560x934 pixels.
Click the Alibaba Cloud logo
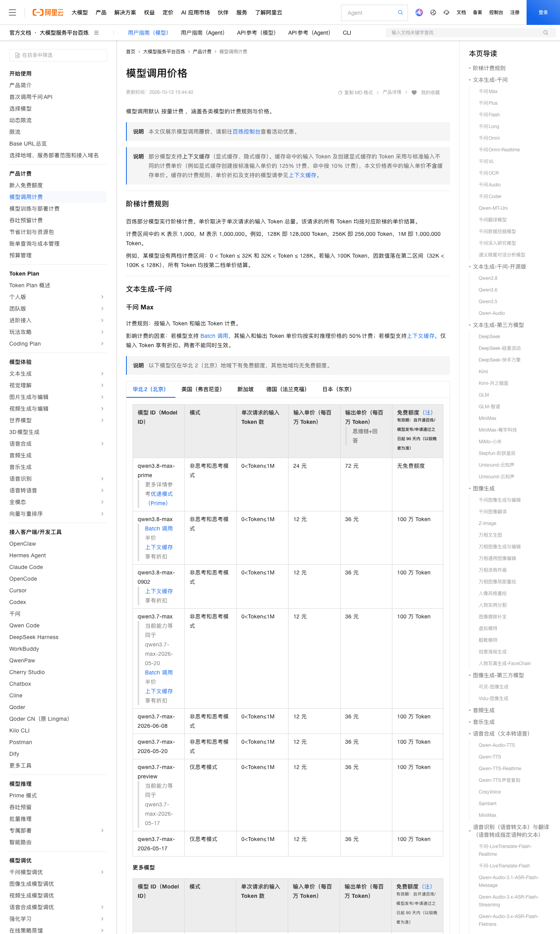[x=48, y=12]
